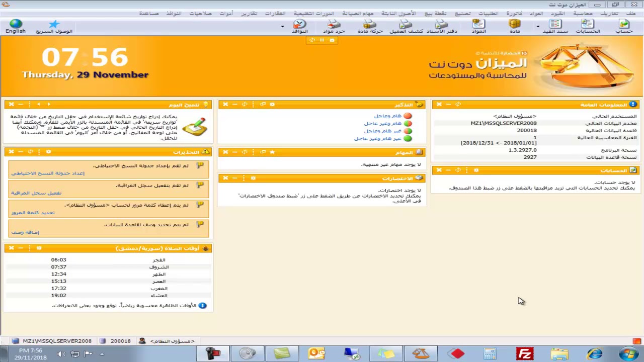Screen dimensions: 644x362
Task: Refresh the المعلومات العامة panel
Action: pos(458,104)
